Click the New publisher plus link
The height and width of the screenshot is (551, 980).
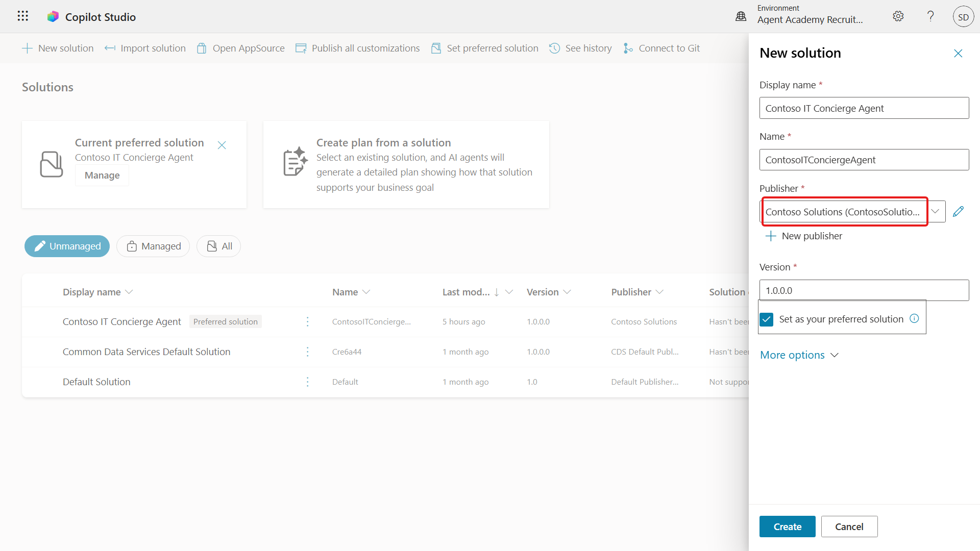coord(804,236)
